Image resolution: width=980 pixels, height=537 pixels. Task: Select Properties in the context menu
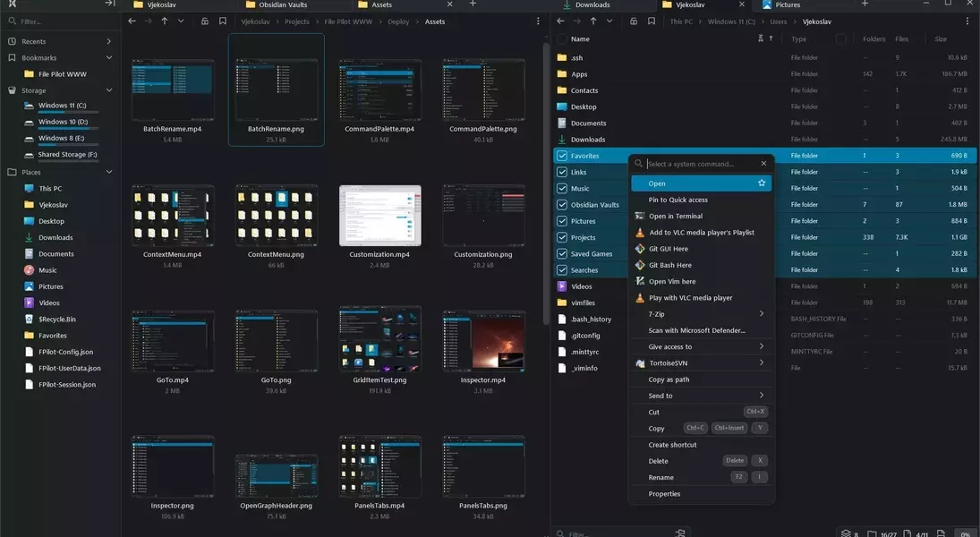(x=664, y=494)
